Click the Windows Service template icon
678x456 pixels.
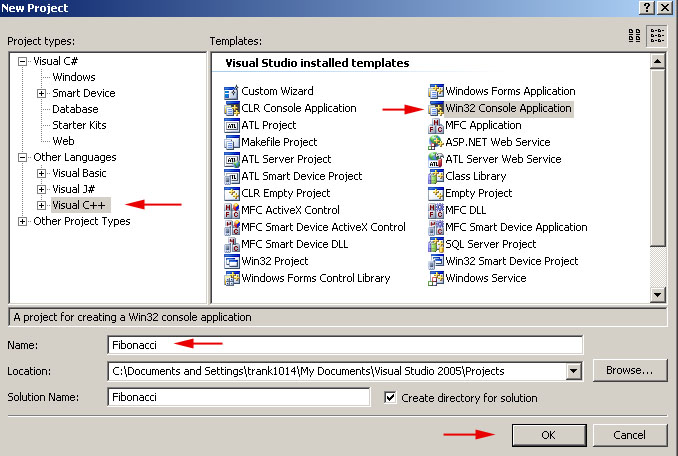coord(435,278)
